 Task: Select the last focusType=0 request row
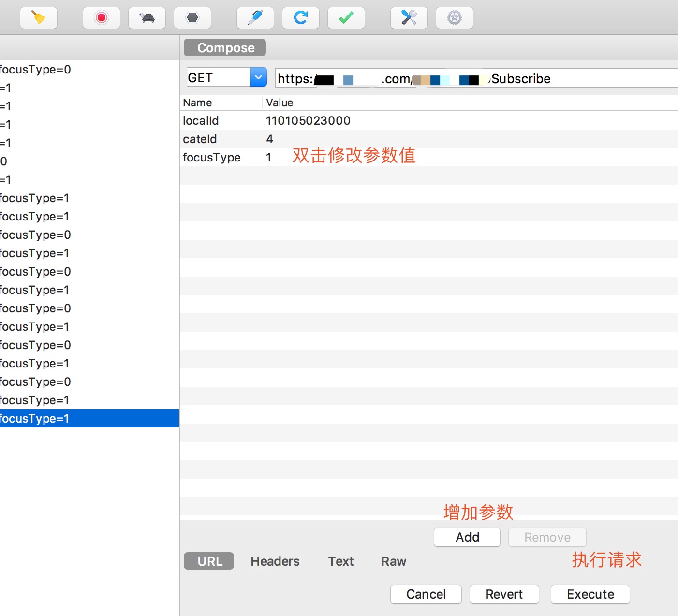(89, 381)
